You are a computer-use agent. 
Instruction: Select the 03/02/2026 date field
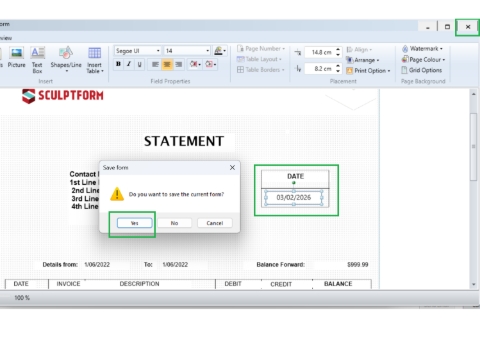294,198
